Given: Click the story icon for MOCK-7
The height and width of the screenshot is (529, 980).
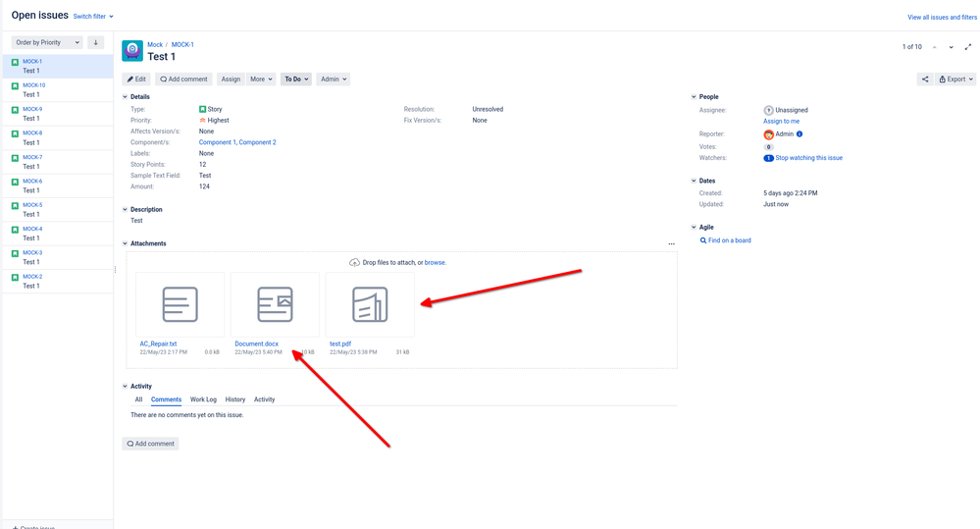Looking at the screenshot, I should tap(15, 158).
